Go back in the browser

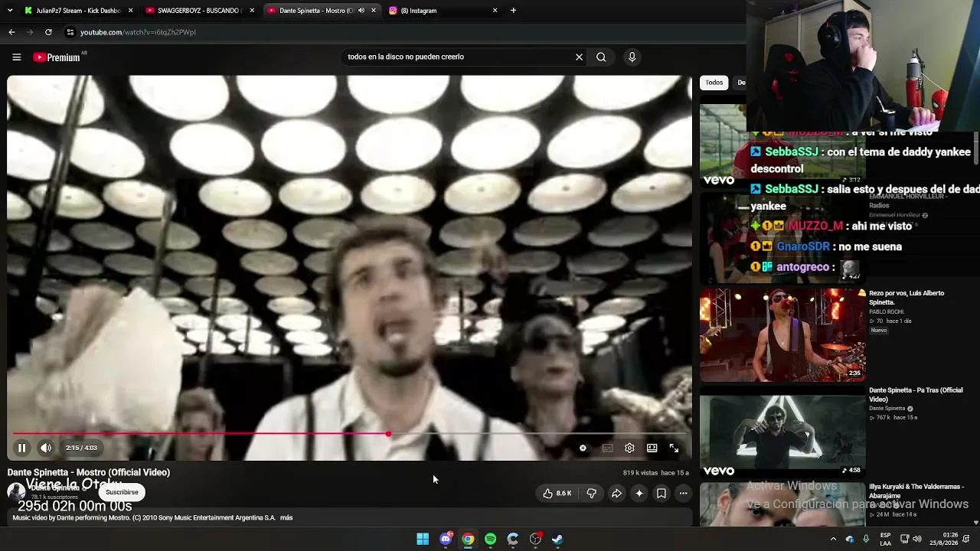coord(11,32)
